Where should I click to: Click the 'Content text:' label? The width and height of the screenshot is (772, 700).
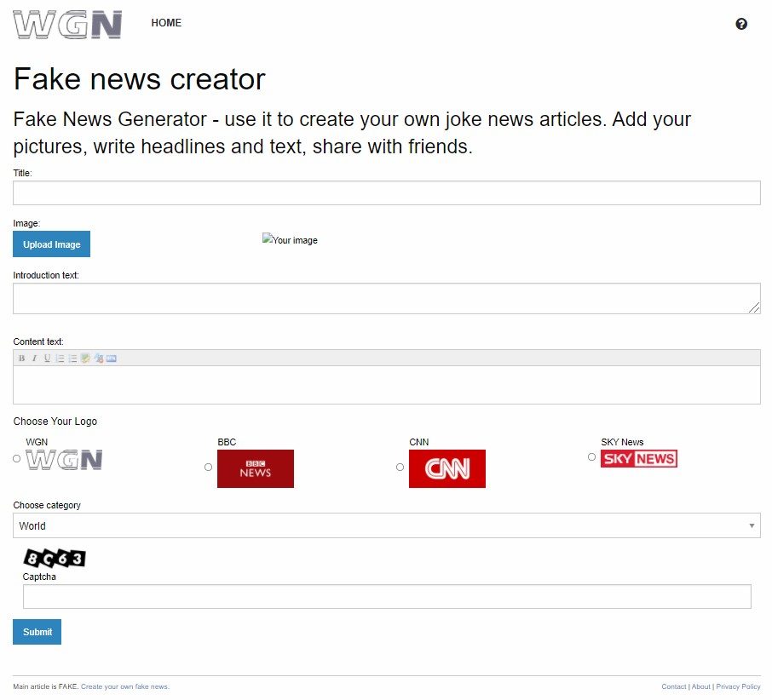(38, 341)
